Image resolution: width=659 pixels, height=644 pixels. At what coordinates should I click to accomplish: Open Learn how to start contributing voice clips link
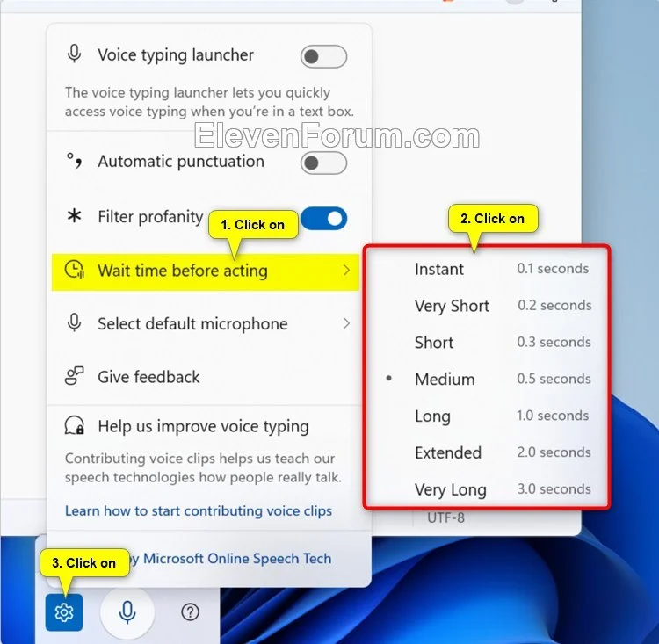pyautogui.click(x=199, y=510)
